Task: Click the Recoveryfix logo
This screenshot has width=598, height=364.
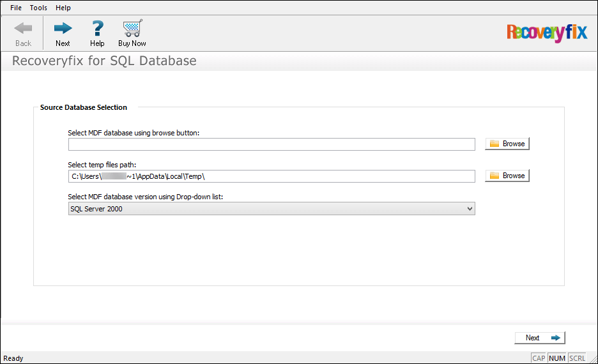Action: pos(546,33)
